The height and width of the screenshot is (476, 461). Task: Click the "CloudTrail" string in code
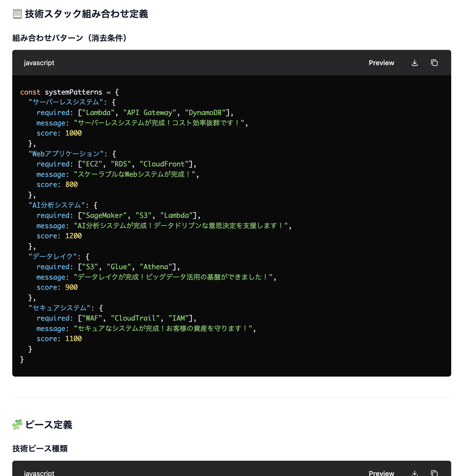coord(135,318)
